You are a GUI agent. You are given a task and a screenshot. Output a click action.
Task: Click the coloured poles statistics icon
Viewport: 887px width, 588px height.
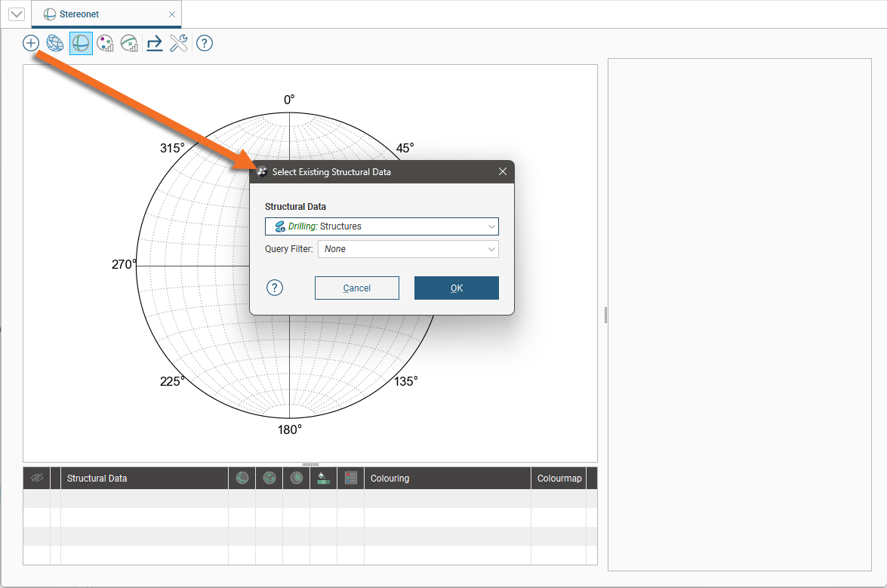[x=106, y=43]
